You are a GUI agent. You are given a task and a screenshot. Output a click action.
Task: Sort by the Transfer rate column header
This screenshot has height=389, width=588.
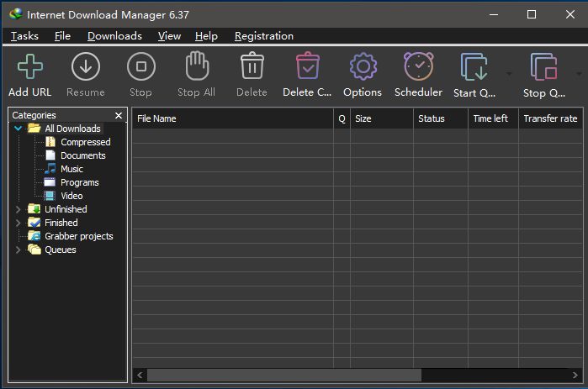tap(550, 118)
